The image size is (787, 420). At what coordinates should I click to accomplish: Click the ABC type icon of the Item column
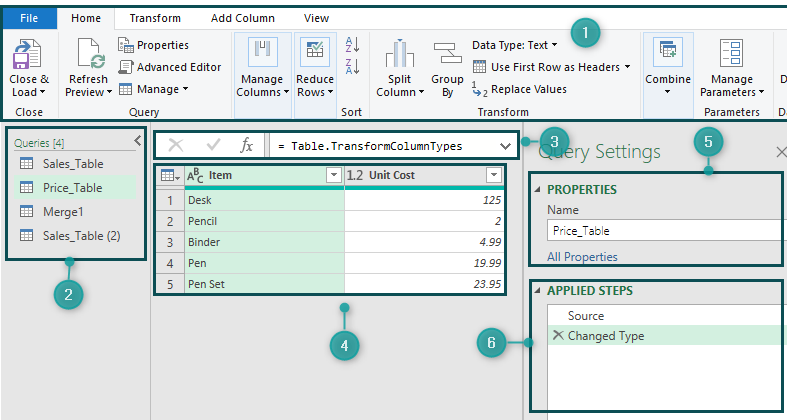tap(195, 176)
